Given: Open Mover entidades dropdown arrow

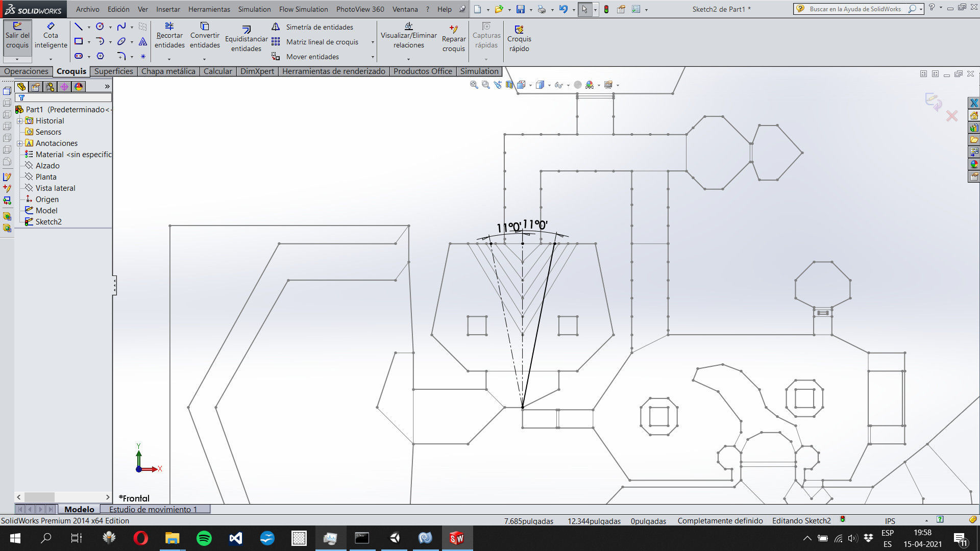Looking at the screenshot, I should (373, 57).
